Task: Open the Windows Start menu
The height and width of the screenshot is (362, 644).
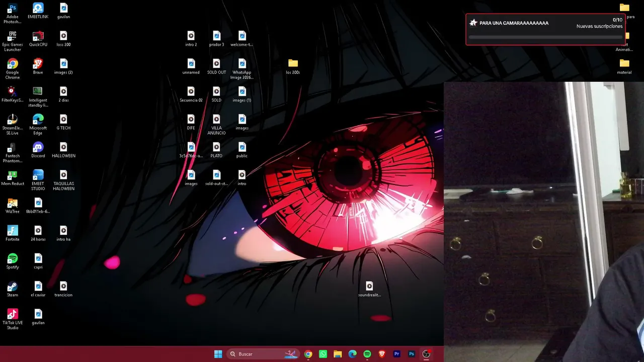Action: [218, 354]
